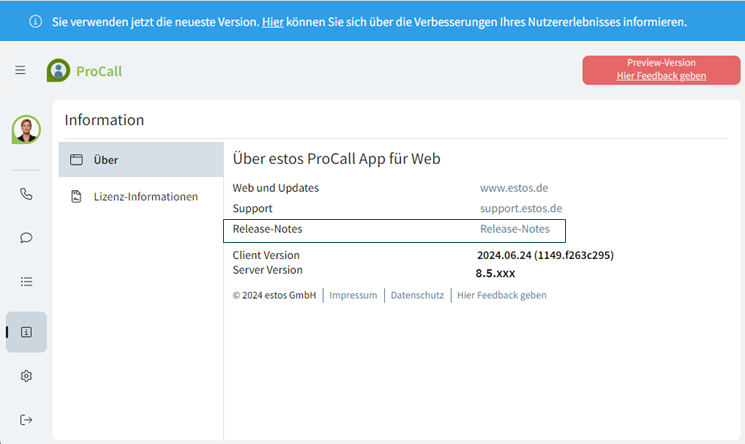The width and height of the screenshot is (745, 444).
Task: Click the server version value 8.5.xxx
Action: click(495, 273)
